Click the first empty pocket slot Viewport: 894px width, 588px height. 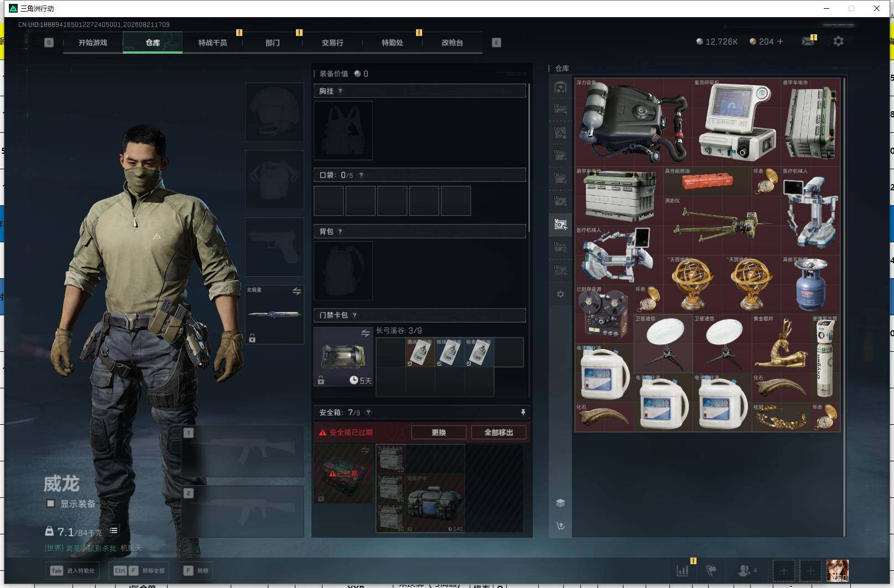329,200
